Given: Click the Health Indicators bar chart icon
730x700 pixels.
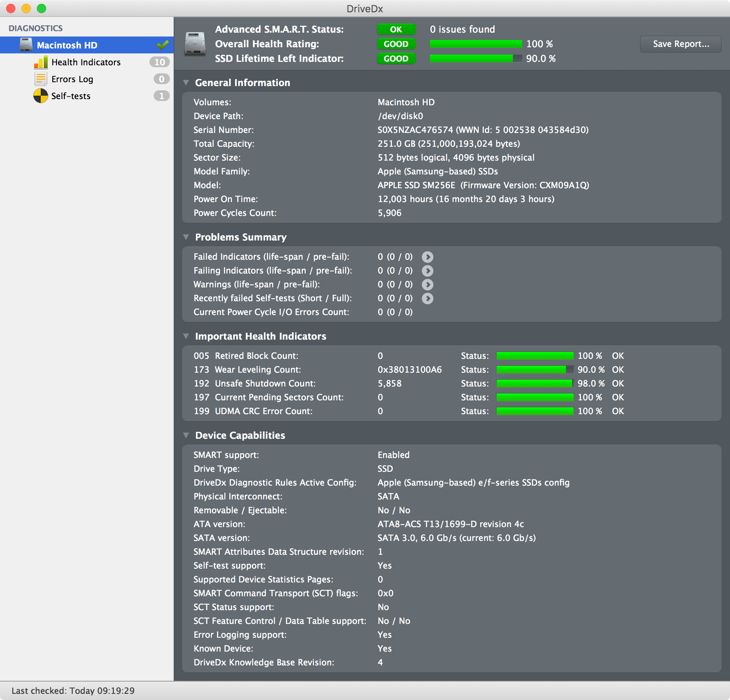Looking at the screenshot, I should 41,62.
